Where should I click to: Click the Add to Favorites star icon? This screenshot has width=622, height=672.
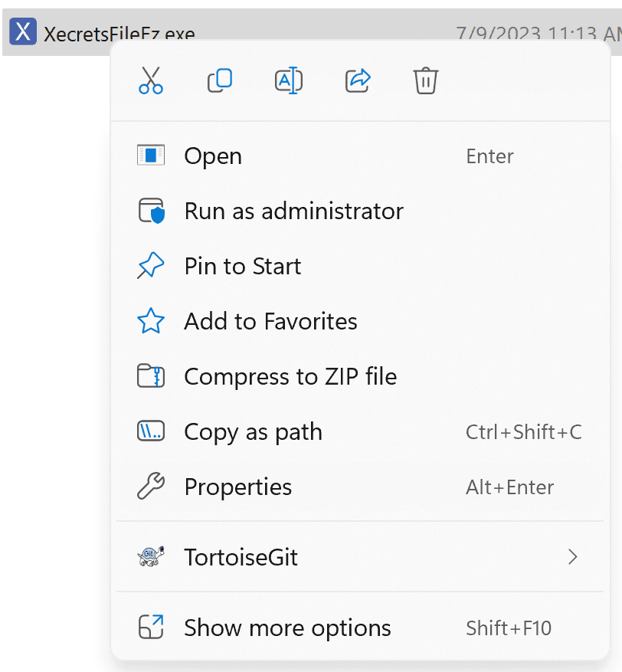(x=151, y=321)
